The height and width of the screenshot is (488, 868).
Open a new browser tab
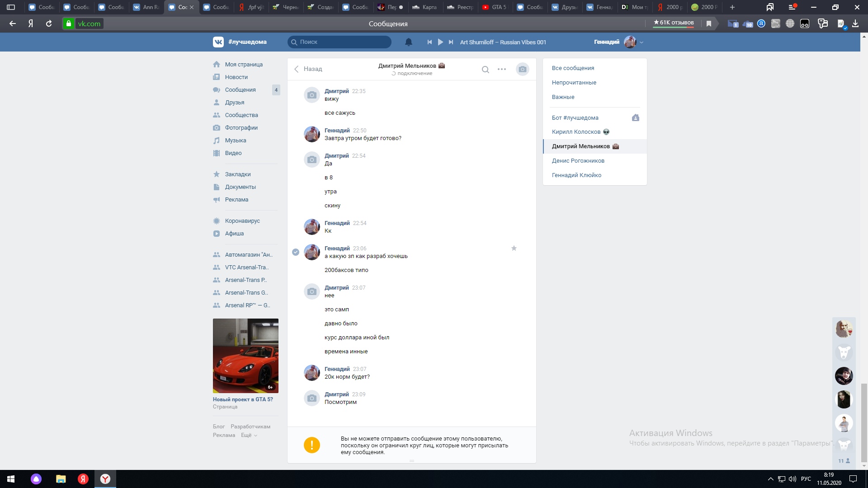(732, 7)
